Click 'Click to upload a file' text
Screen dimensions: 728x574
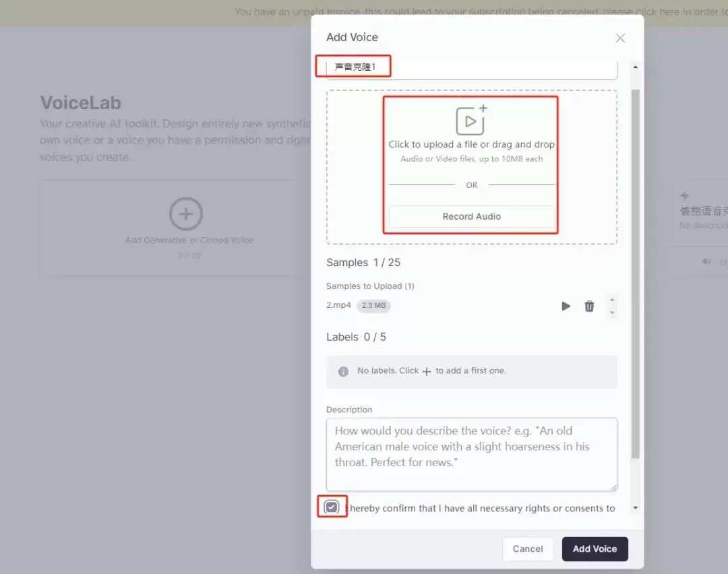click(x=471, y=144)
